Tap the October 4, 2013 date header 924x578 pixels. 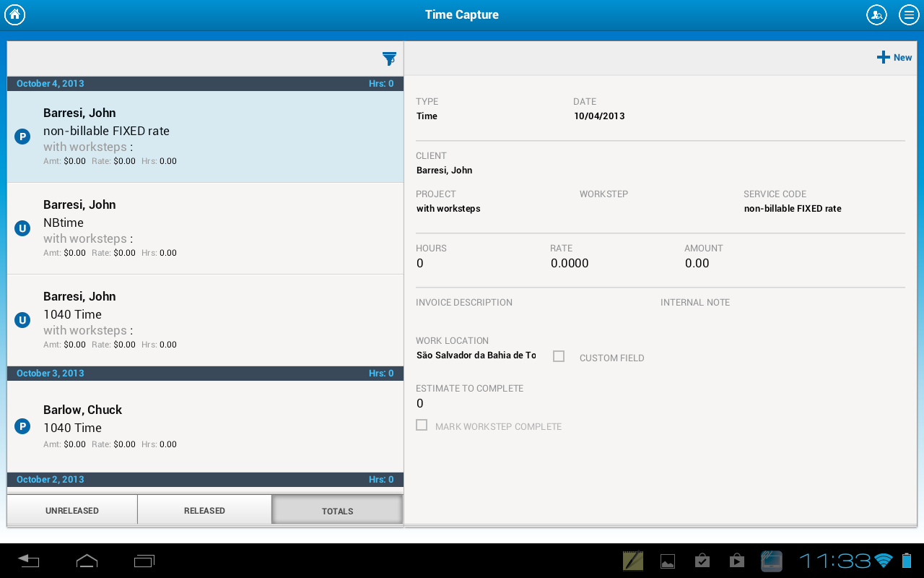[205, 84]
